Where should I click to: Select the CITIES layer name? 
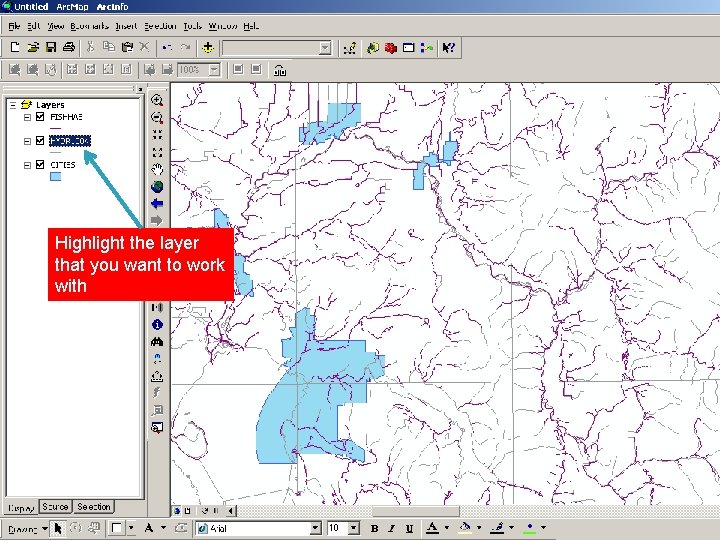[62, 165]
